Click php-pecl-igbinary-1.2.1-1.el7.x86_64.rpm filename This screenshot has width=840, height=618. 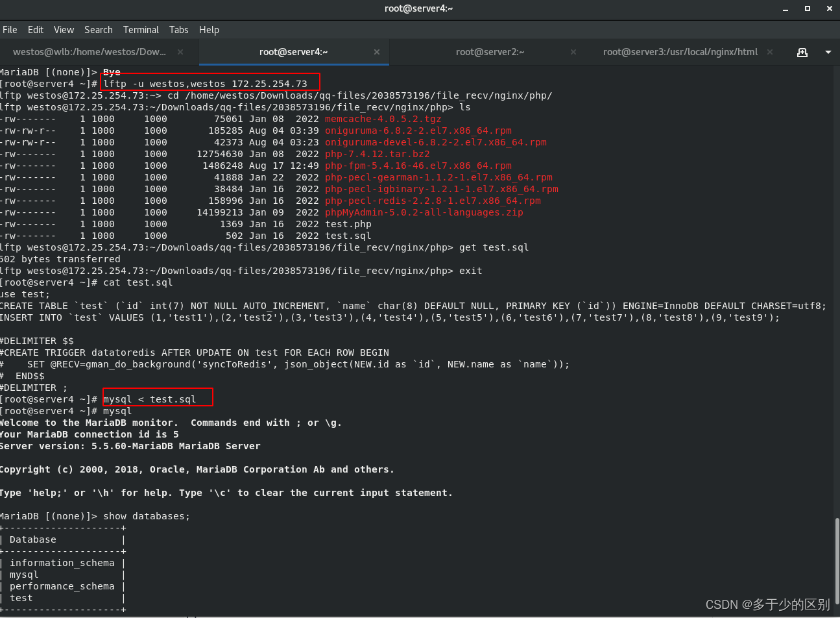click(441, 189)
